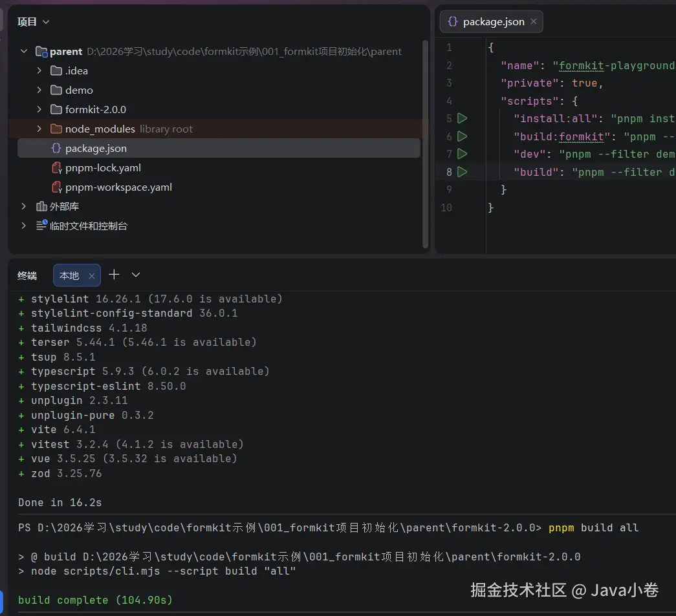Click the run icon on line 8
This screenshot has height=616, width=676.
462,172
